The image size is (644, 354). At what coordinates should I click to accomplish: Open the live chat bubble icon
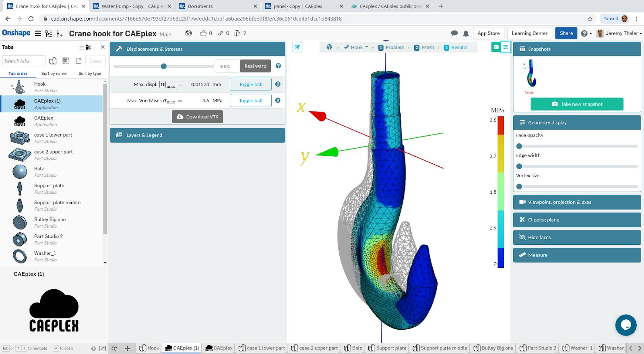(625, 325)
